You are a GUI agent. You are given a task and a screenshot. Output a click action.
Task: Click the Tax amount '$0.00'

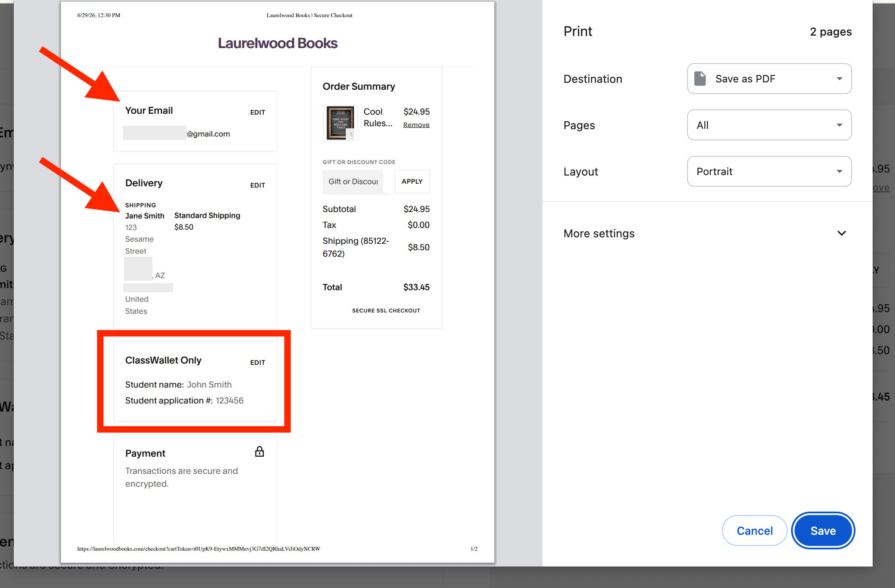419,225
